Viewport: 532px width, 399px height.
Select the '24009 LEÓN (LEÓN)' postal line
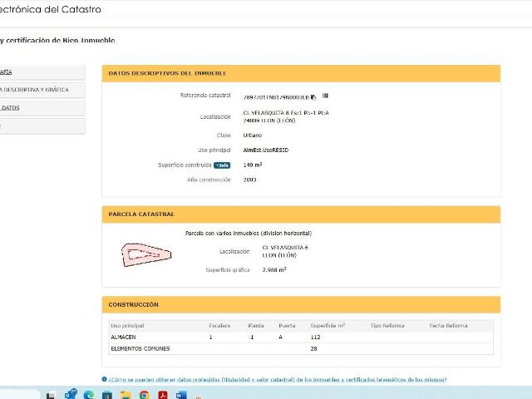point(269,121)
